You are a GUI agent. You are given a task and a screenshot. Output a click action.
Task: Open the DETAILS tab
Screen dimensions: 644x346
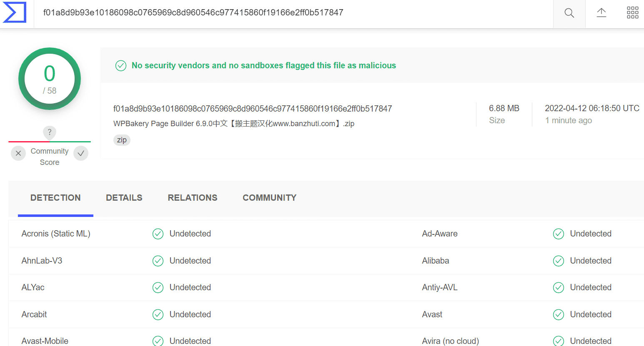click(x=124, y=198)
